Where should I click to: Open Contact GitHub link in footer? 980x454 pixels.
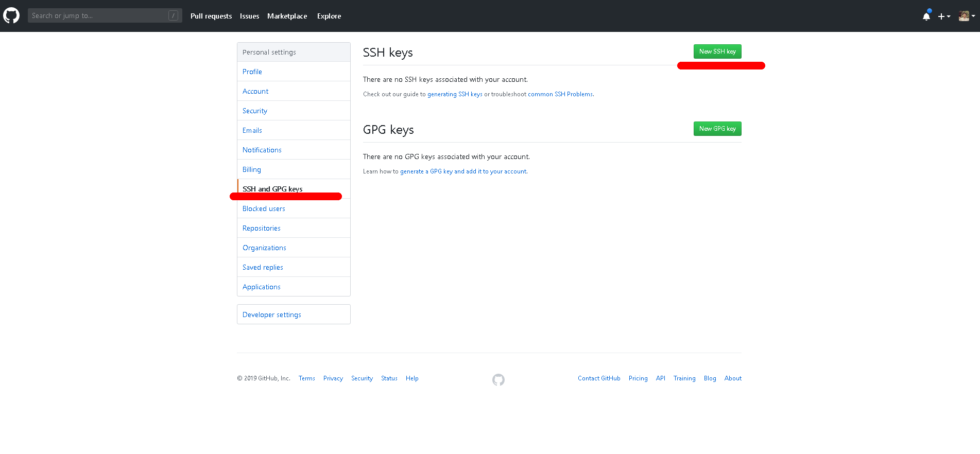pos(599,378)
